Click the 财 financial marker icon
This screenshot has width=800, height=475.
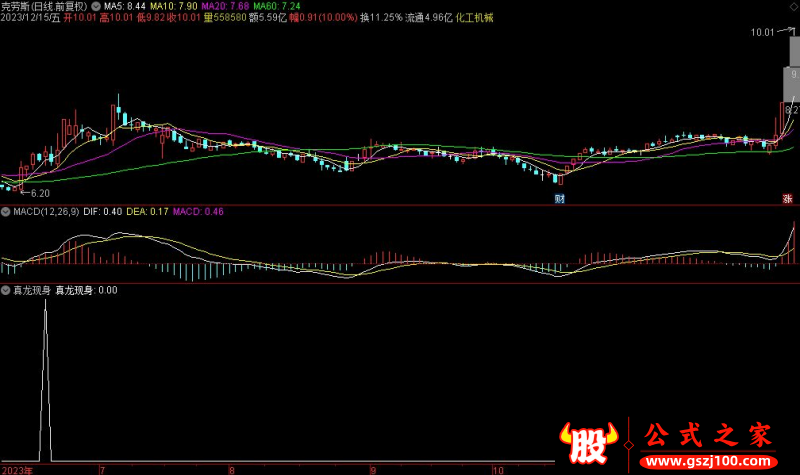560,199
